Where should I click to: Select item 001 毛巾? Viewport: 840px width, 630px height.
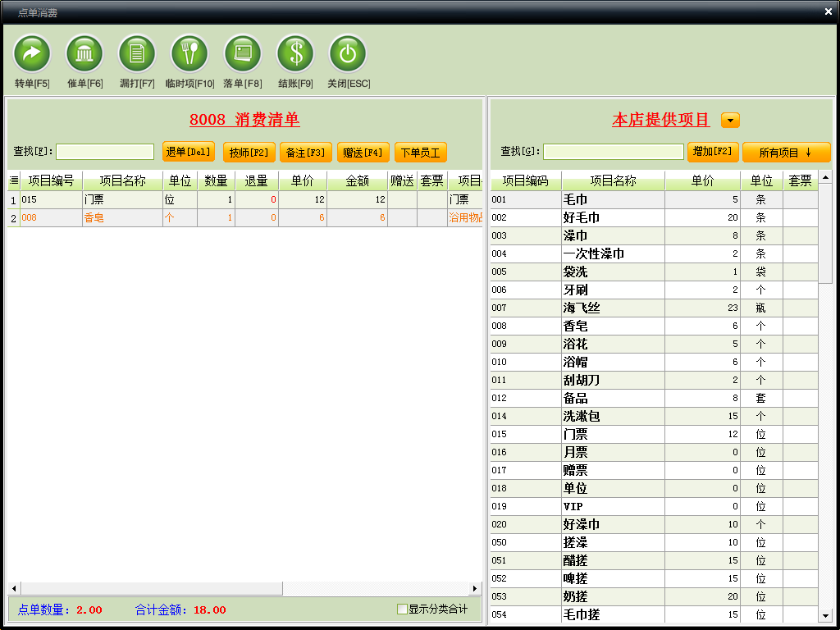click(654, 200)
